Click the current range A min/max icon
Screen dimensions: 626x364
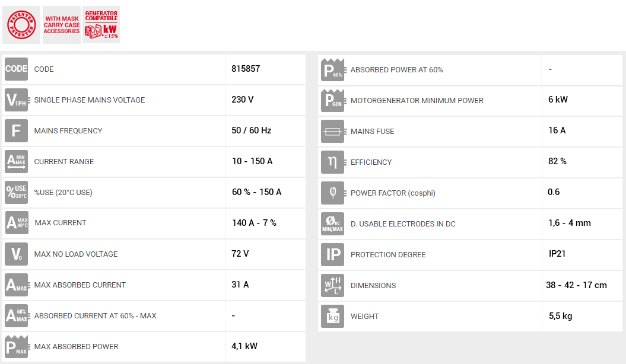pyautogui.click(x=16, y=161)
